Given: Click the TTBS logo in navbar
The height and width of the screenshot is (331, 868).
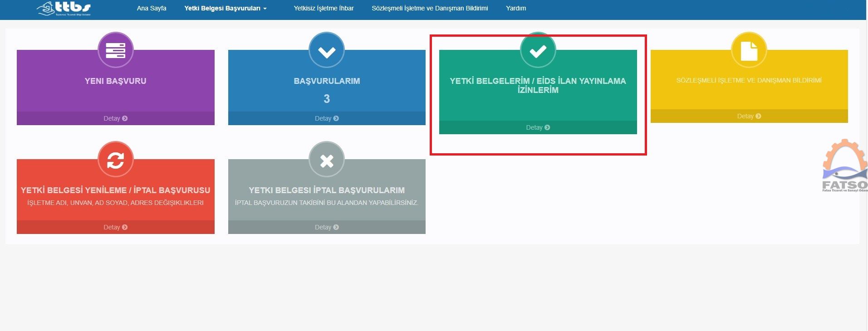Looking at the screenshot, I should 64,8.
